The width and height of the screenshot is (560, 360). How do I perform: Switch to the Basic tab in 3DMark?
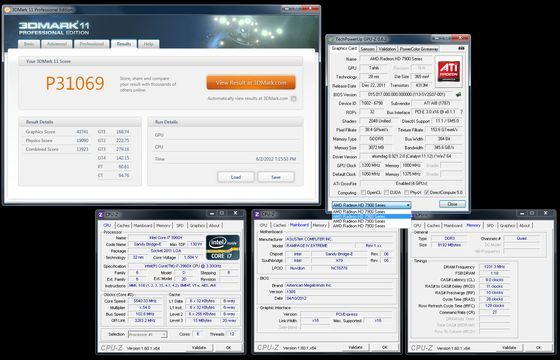[29, 44]
